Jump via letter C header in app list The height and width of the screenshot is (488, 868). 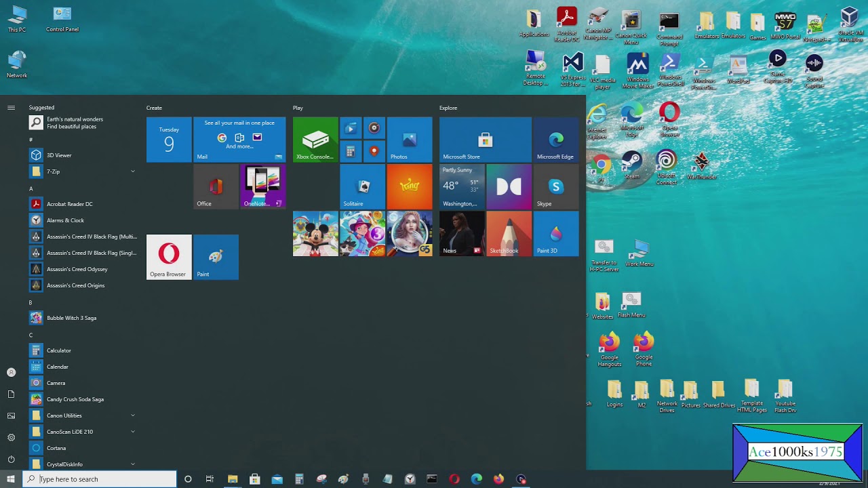click(31, 335)
